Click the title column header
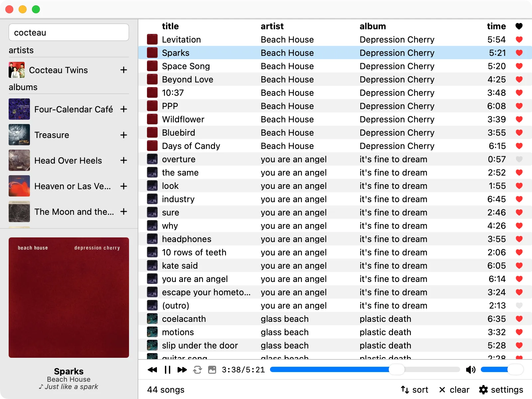Screen dimensions: 532x399 (x=170, y=26)
